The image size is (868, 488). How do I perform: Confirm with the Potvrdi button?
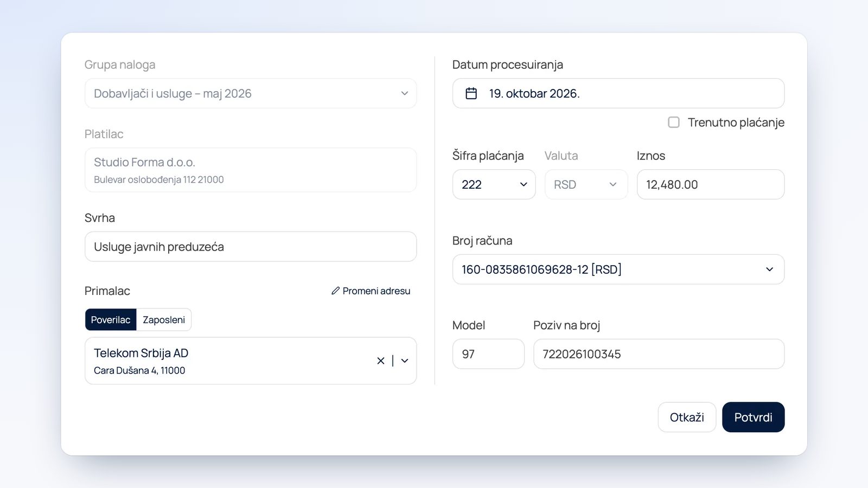click(x=753, y=417)
